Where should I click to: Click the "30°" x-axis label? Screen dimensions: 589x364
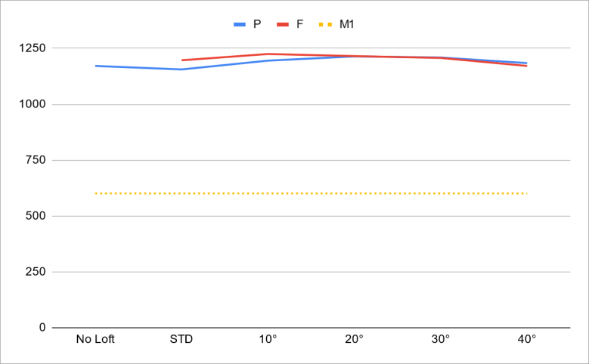tap(440, 340)
